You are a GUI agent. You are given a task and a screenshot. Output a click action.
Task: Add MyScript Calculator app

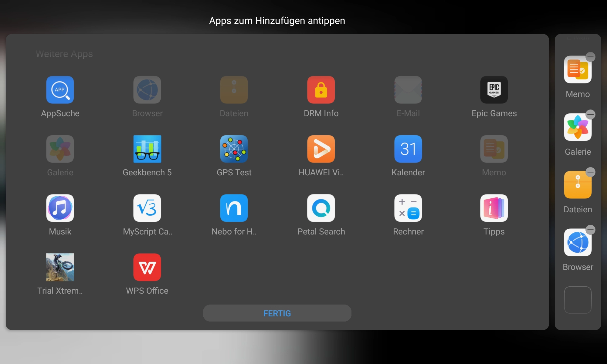(147, 208)
